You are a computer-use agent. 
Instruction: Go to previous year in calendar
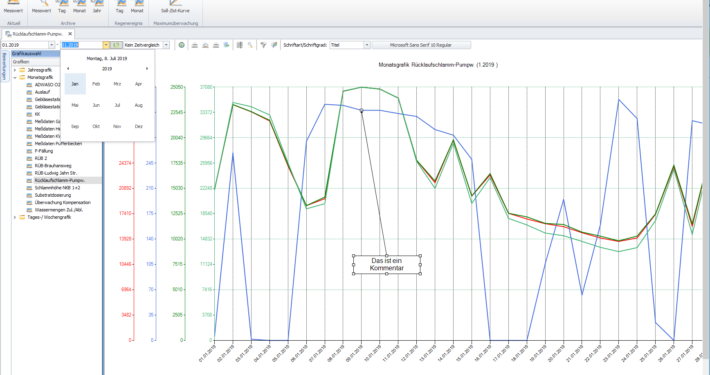pos(68,69)
